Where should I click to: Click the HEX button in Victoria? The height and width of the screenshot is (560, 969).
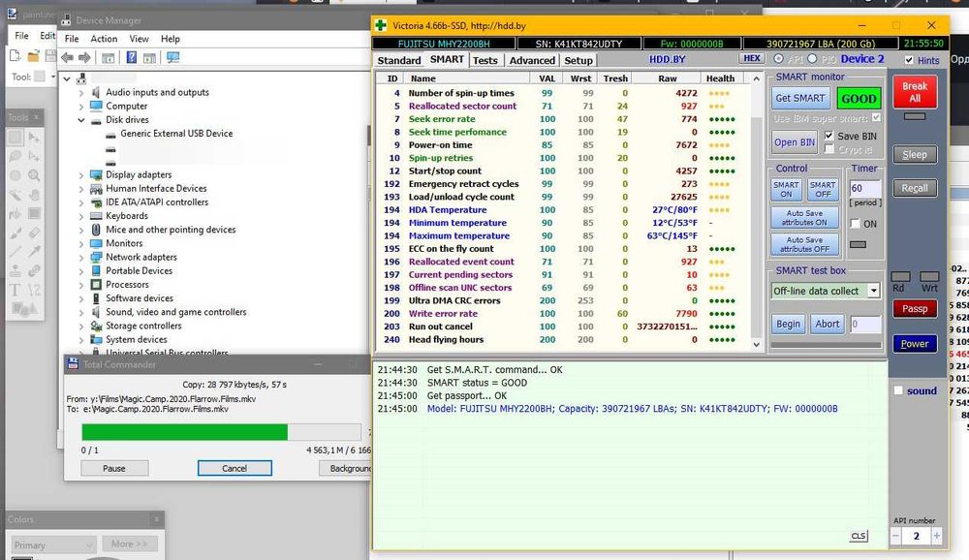pos(751,59)
